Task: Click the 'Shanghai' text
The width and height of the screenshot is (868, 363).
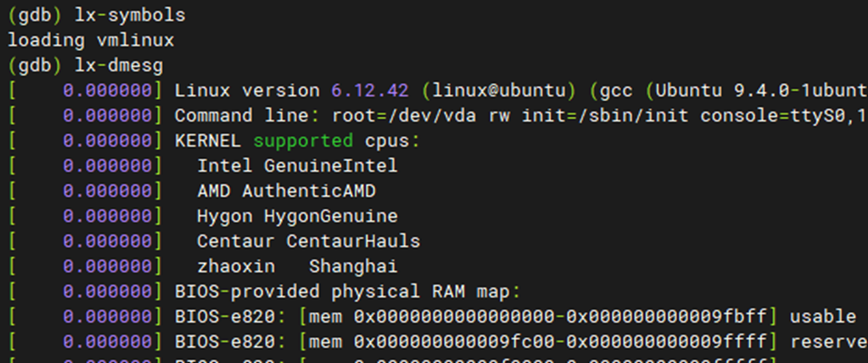Action: 353,266
